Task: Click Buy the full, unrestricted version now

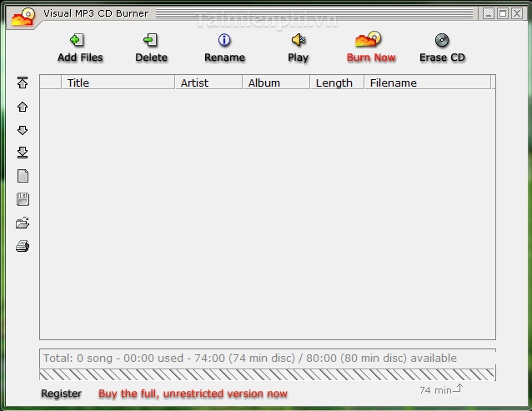Action: 193,393
